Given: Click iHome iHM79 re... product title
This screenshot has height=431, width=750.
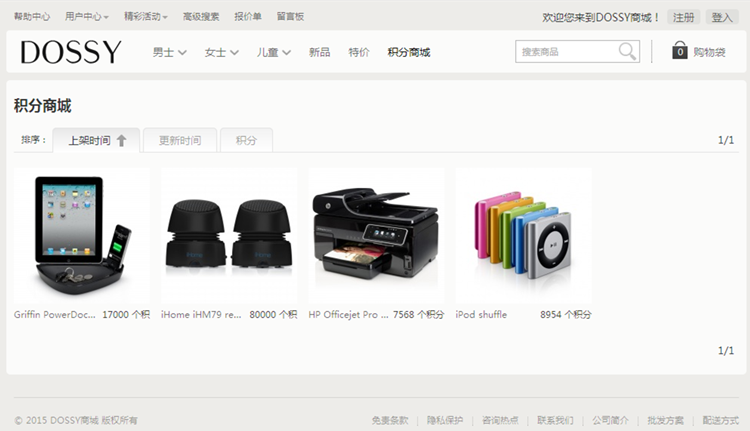Looking at the screenshot, I should coord(201,315).
